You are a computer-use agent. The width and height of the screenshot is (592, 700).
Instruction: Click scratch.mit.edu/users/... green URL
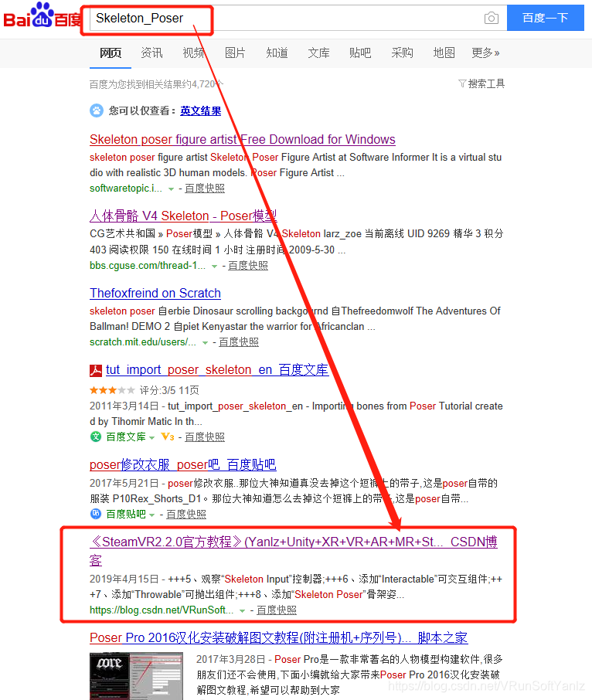143,342
